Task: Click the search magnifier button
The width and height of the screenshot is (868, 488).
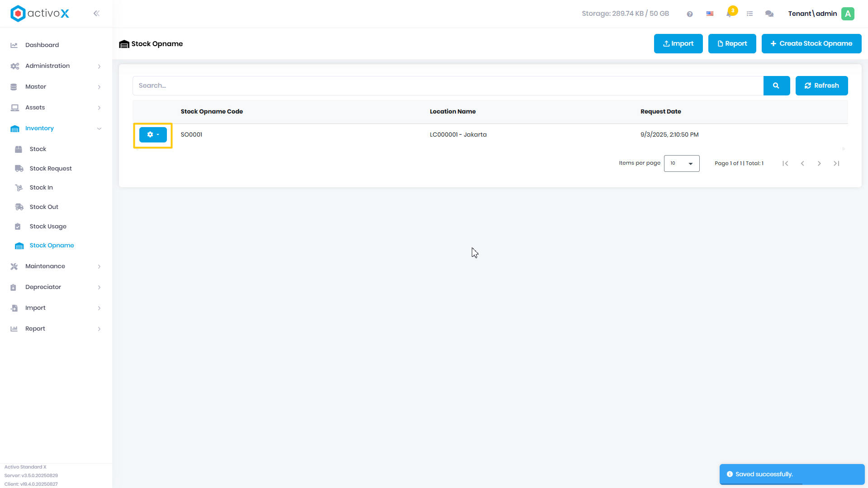Action: 777,85
